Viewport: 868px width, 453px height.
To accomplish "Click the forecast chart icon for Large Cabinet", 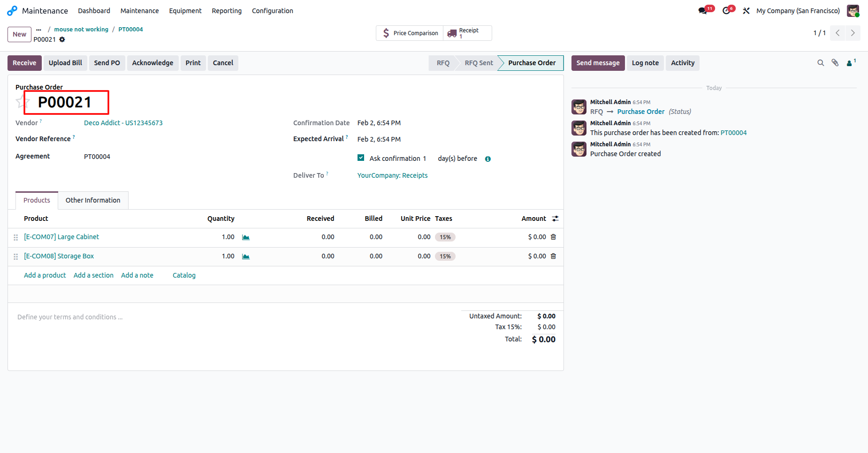I will click(x=246, y=237).
